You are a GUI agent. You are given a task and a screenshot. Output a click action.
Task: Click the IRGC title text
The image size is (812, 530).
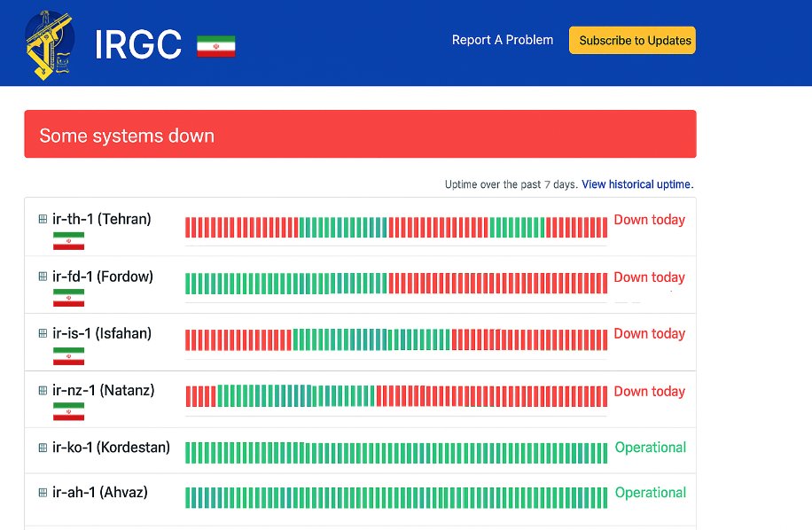pos(138,44)
